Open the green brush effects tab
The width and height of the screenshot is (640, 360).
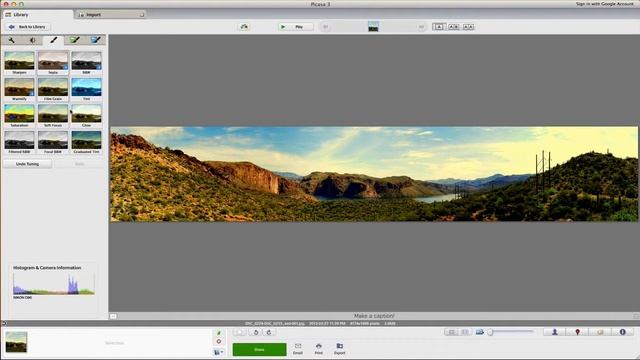pos(75,40)
